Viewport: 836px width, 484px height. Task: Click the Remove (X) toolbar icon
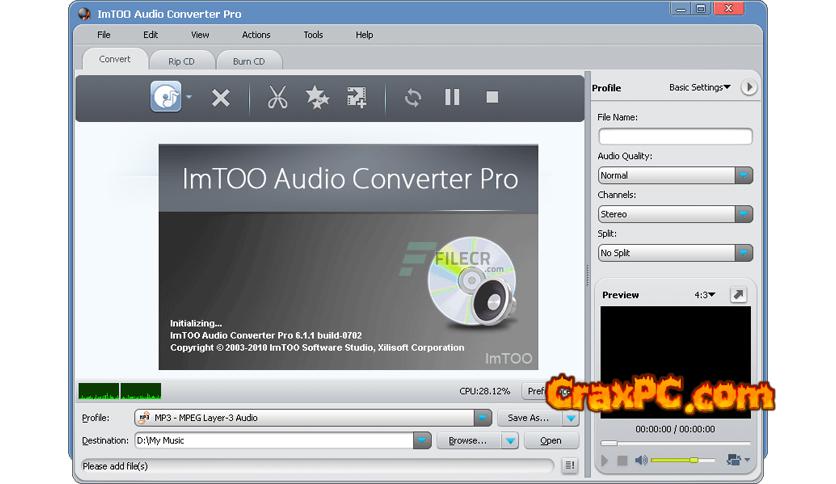(221, 98)
